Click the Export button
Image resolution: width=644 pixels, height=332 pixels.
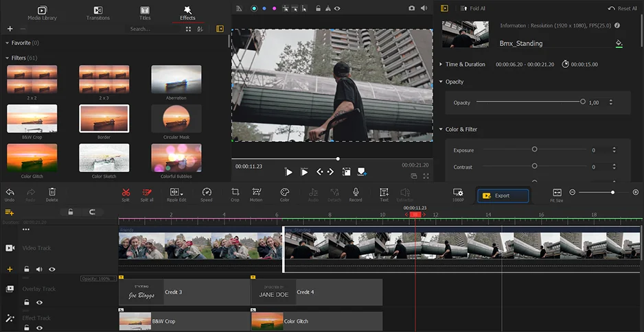[x=503, y=195]
